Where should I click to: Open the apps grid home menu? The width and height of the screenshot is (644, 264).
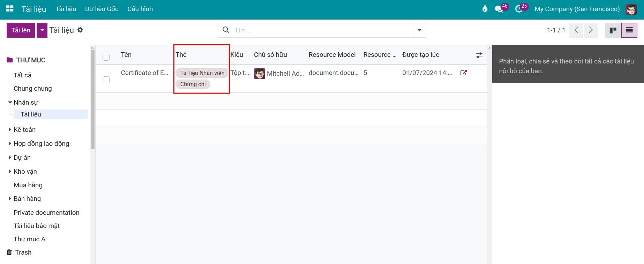[10, 9]
